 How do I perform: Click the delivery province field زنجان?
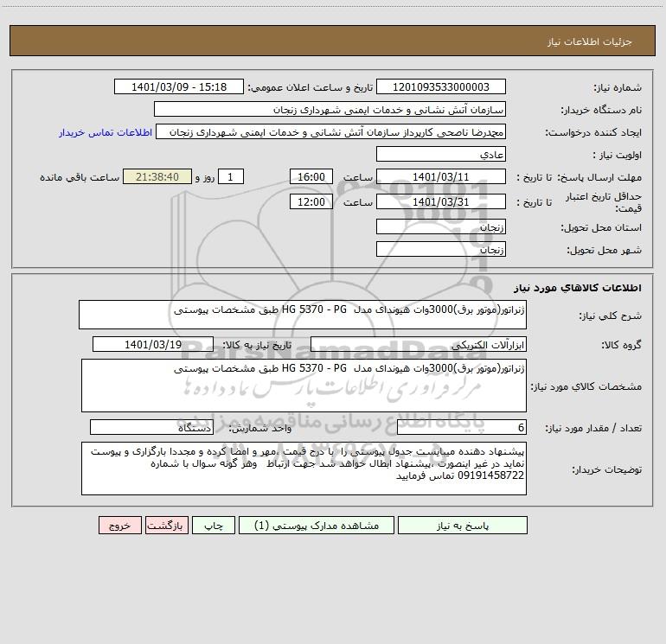(441, 226)
